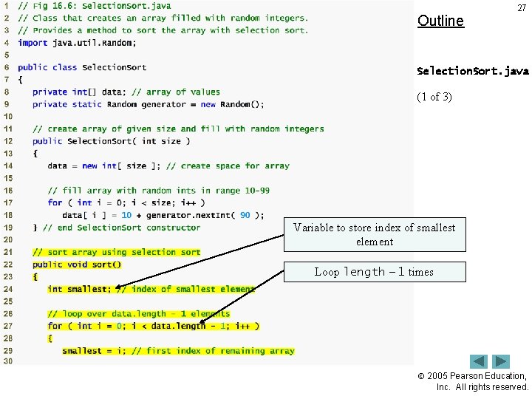
Task: Select '// create array of given size' comment
Action: pos(178,129)
